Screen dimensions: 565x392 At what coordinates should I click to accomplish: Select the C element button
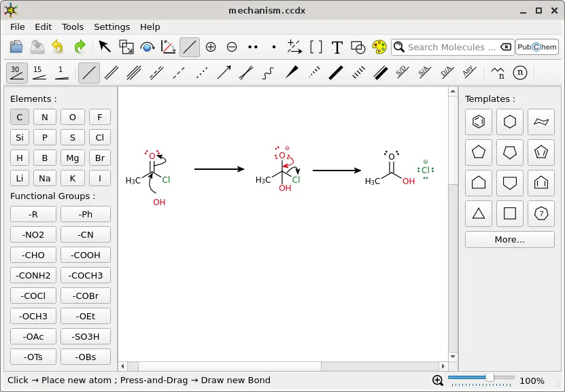click(20, 118)
